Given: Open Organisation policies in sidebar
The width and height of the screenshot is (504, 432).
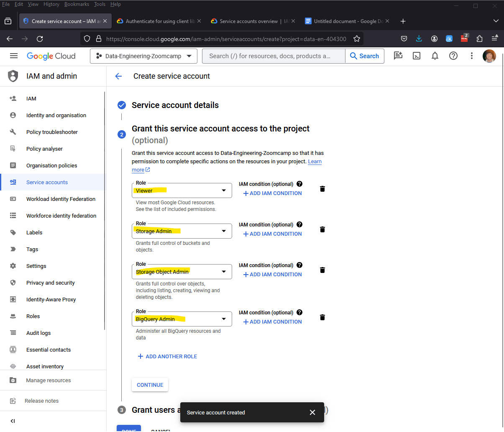Looking at the screenshot, I should click(x=53, y=166).
